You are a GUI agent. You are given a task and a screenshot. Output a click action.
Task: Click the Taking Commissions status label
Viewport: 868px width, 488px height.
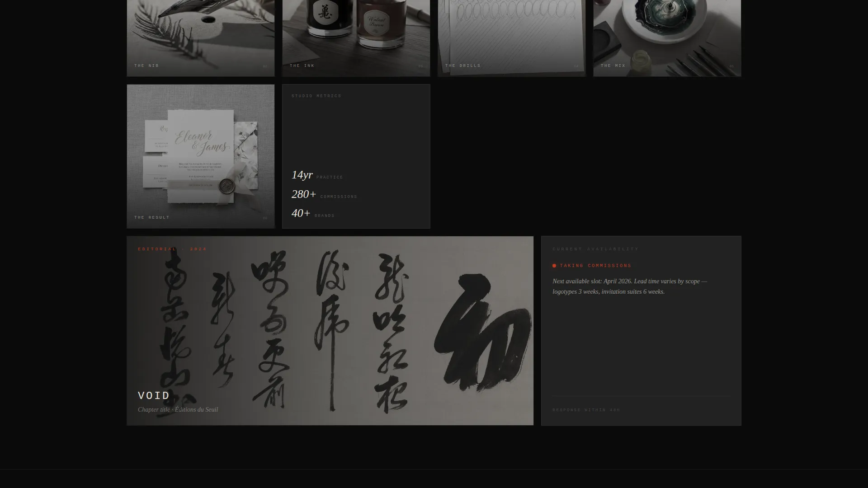(595, 266)
